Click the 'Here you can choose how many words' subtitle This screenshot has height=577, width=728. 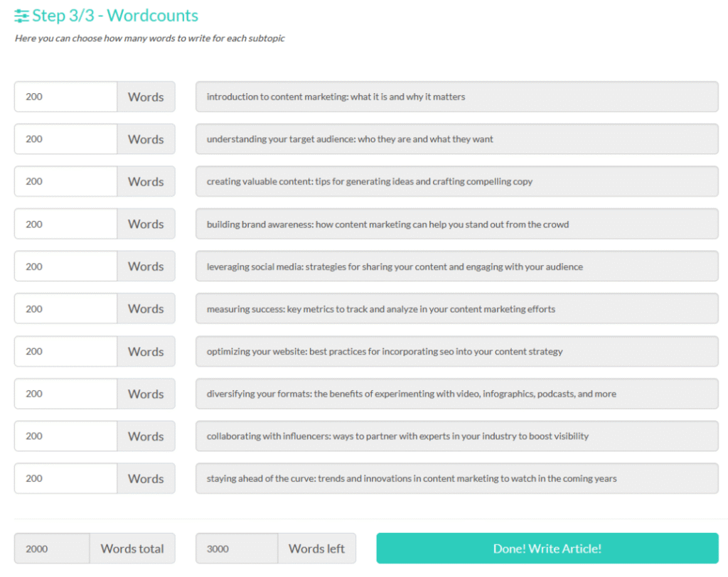[x=149, y=38]
